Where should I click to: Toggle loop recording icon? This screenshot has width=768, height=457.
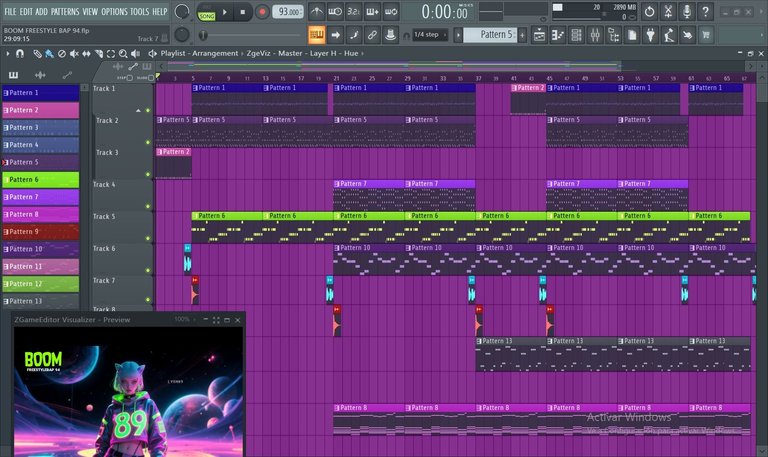391,11
